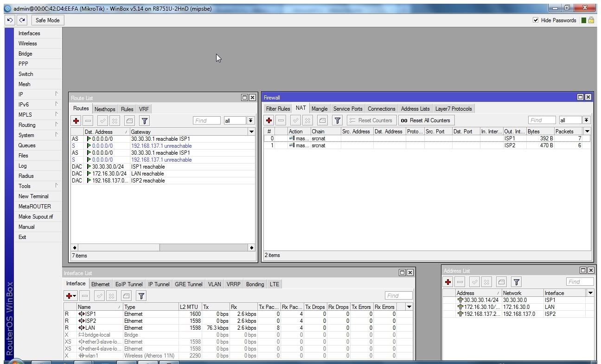This screenshot has width=601, height=364.
Task: Open the Nexthops tab in Route List
Action: [105, 109]
